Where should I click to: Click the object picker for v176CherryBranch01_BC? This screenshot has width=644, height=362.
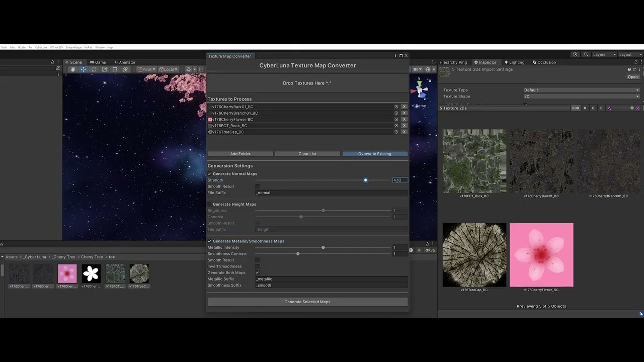(x=396, y=113)
